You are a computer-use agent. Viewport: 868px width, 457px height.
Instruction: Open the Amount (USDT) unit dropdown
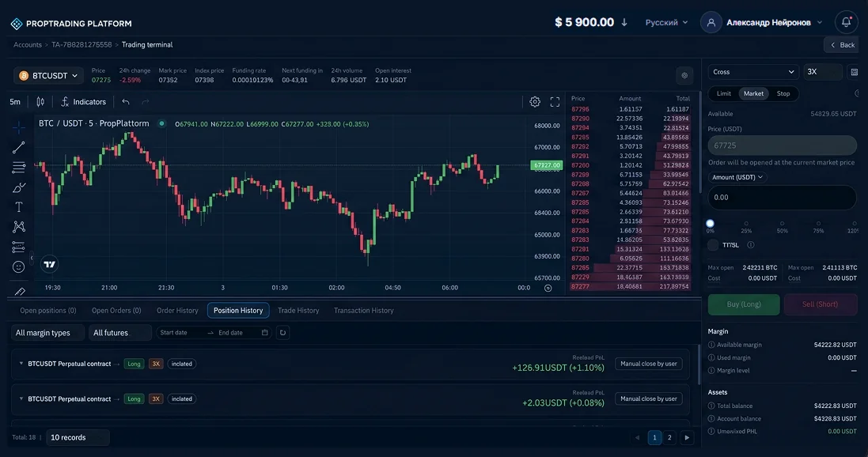(x=737, y=177)
